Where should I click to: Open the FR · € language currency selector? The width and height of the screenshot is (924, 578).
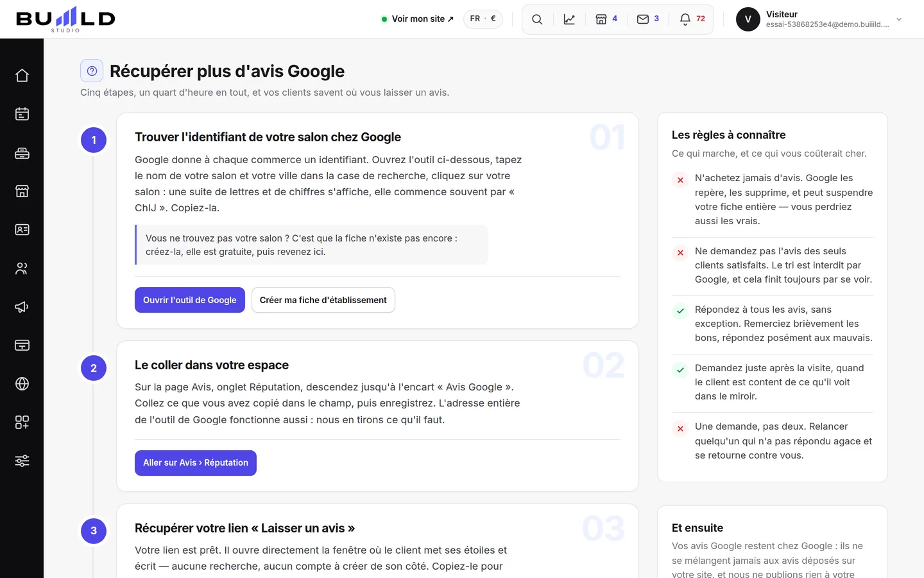pos(483,19)
